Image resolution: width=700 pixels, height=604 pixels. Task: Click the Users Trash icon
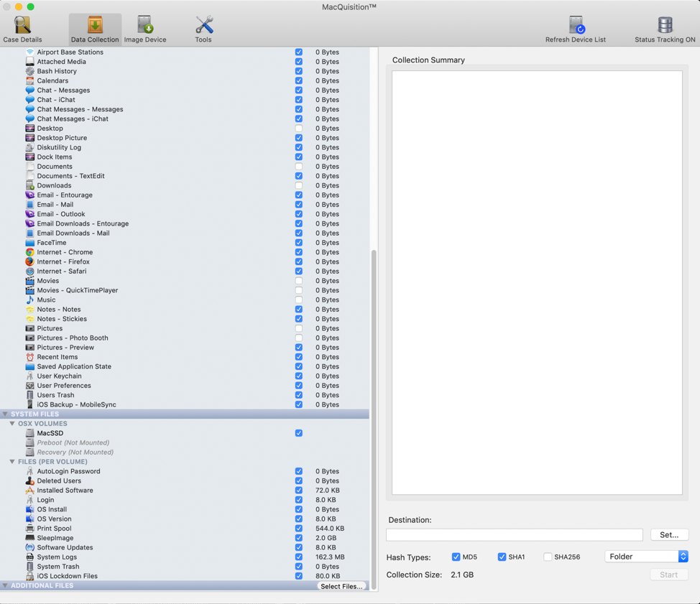[x=30, y=395]
